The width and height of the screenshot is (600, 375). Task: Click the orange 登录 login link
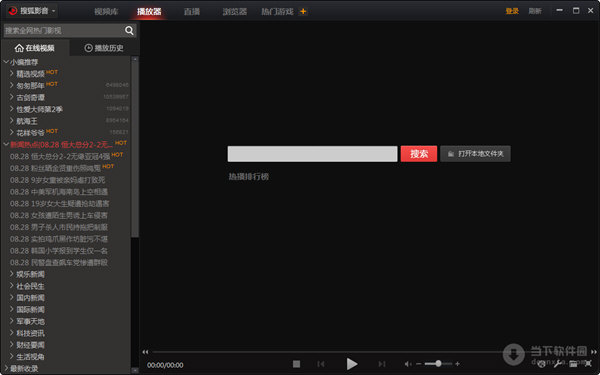pos(512,11)
